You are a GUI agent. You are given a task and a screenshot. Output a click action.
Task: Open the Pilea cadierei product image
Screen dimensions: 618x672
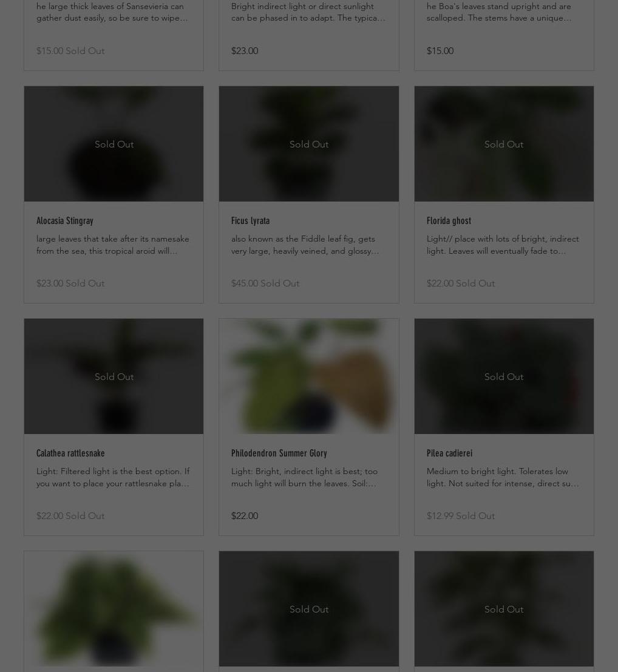point(504,376)
